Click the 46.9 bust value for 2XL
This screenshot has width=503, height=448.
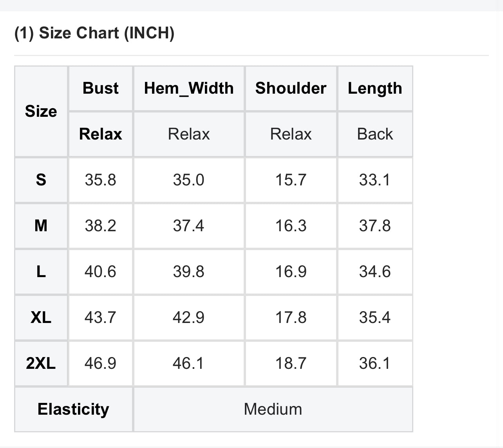(101, 363)
